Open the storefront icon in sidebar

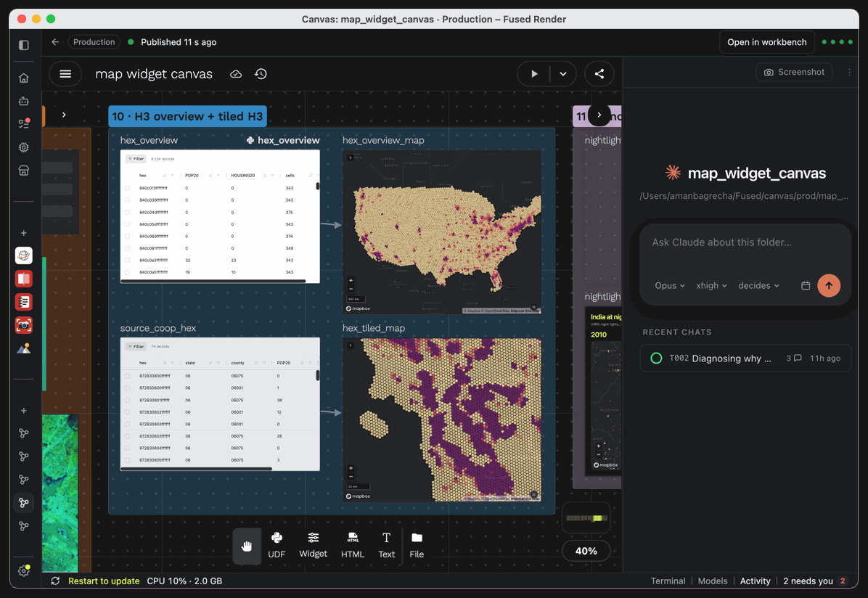pyautogui.click(x=24, y=171)
